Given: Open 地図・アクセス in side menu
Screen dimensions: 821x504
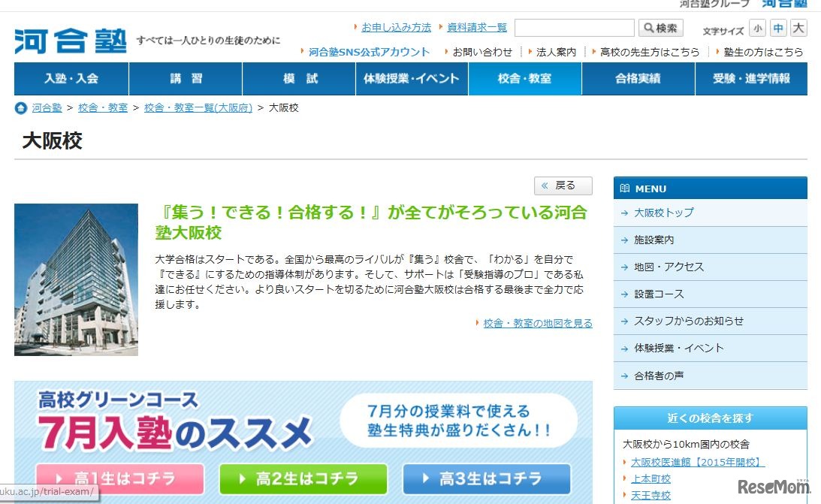Looking at the screenshot, I should point(710,267).
